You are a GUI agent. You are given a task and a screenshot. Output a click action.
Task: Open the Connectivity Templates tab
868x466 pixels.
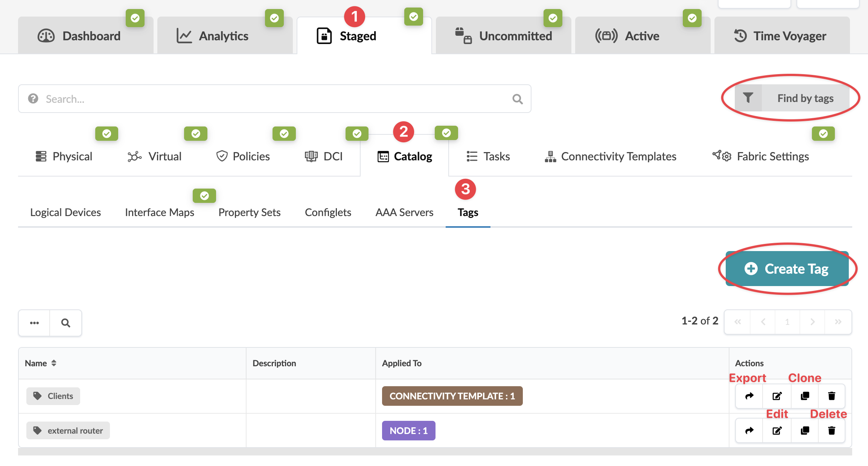click(610, 157)
